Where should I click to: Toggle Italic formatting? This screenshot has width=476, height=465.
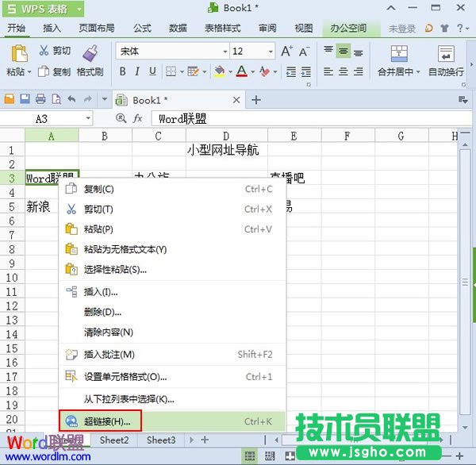[137, 71]
